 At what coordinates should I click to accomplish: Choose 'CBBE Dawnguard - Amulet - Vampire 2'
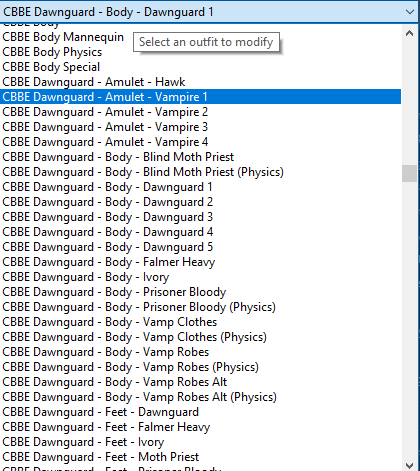[x=200, y=112]
